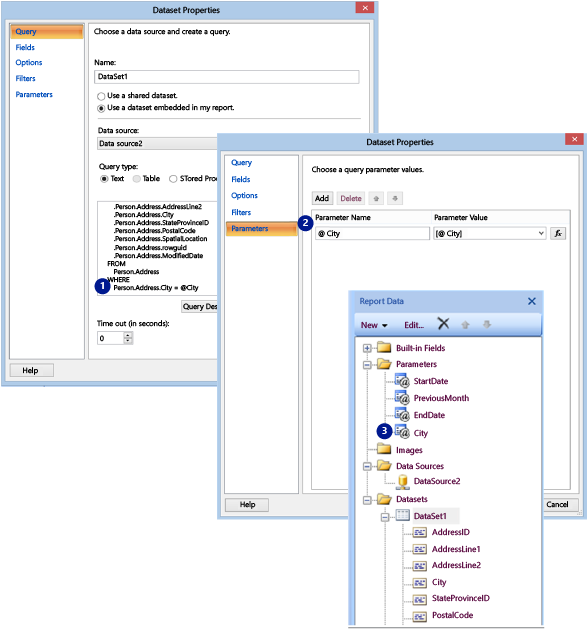Open Fields page in front Dataset Properties dialog
The image size is (587, 638).
(x=241, y=179)
